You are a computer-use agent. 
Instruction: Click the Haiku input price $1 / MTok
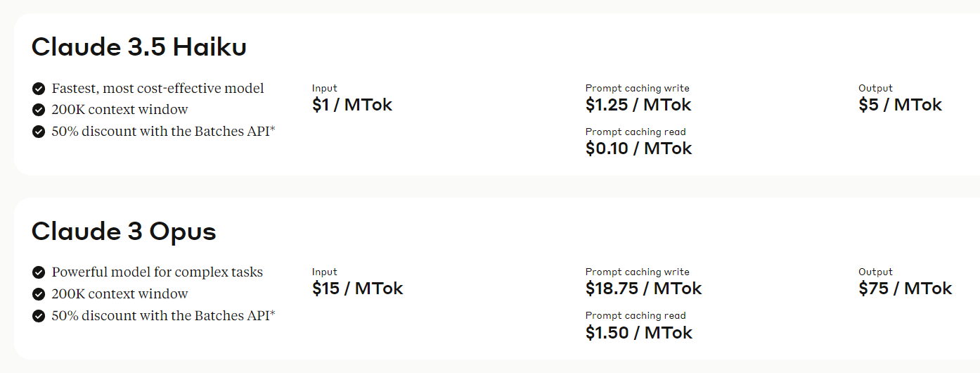[352, 105]
